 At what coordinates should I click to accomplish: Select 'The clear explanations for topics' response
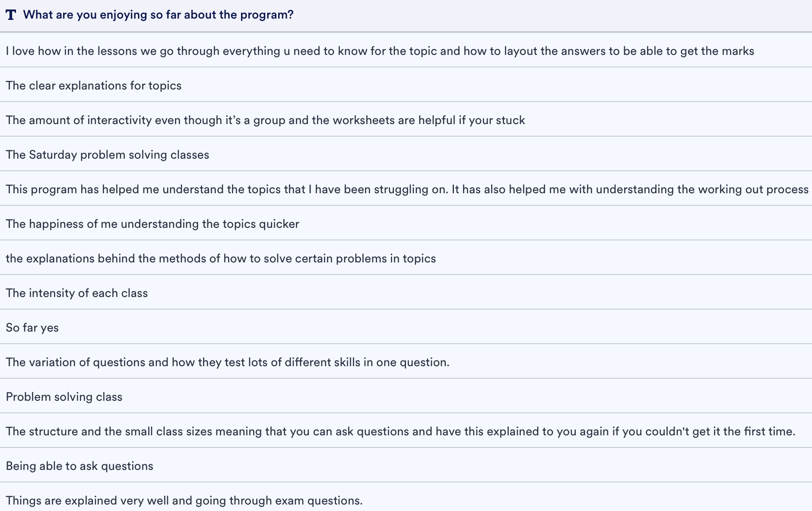pyautogui.click(x=94, y=86)
